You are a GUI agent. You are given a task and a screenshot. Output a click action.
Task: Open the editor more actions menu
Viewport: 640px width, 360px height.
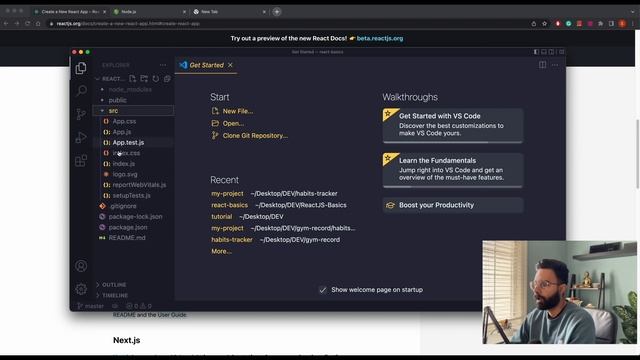point(555,65)
